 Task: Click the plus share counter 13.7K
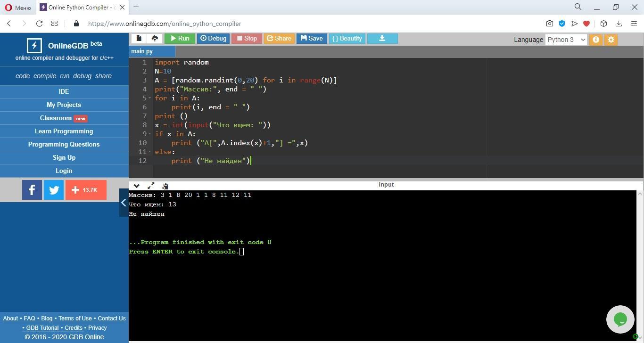pyautogui.click(x=86, y=190)
